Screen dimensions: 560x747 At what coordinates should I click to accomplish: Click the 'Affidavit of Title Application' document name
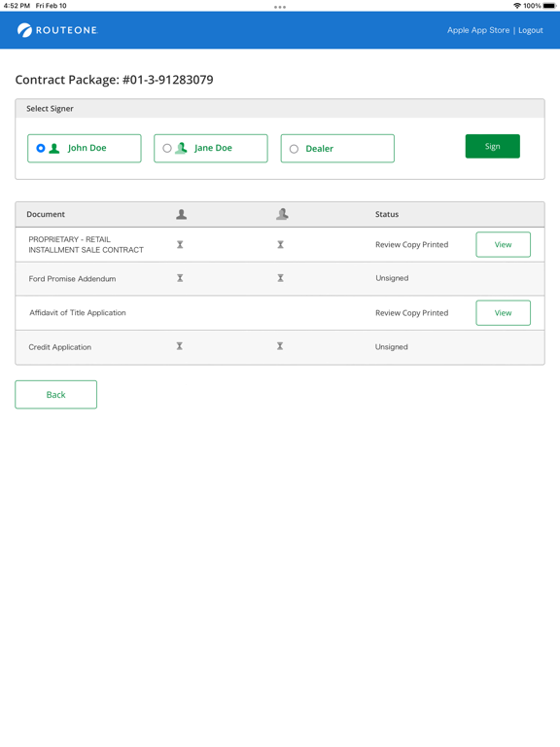pos(78,312)
